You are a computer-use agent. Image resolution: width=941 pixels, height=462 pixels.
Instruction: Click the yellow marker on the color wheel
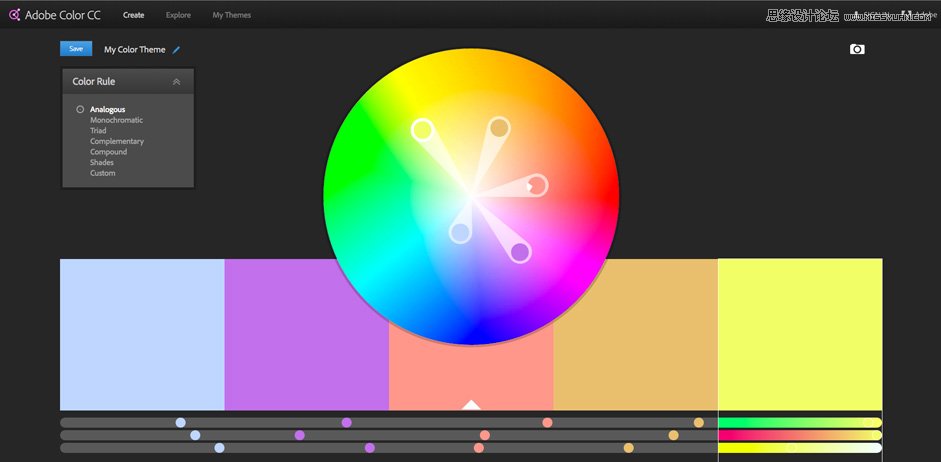tap(422, 130)
